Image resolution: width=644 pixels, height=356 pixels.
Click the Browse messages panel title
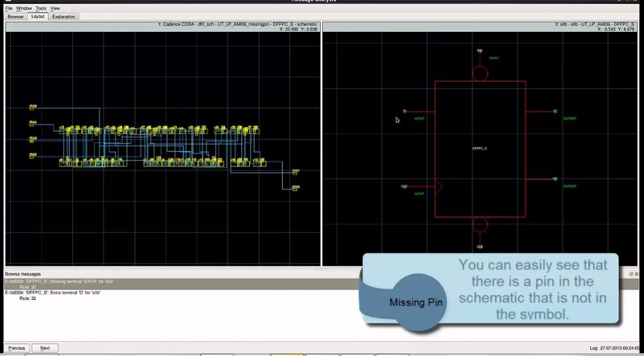click(23, 274)
